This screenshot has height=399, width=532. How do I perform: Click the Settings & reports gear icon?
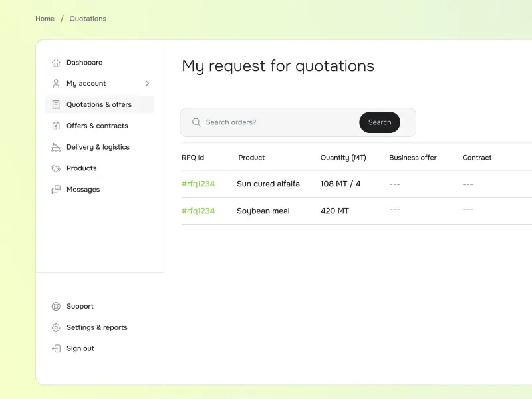pos(56,328)
